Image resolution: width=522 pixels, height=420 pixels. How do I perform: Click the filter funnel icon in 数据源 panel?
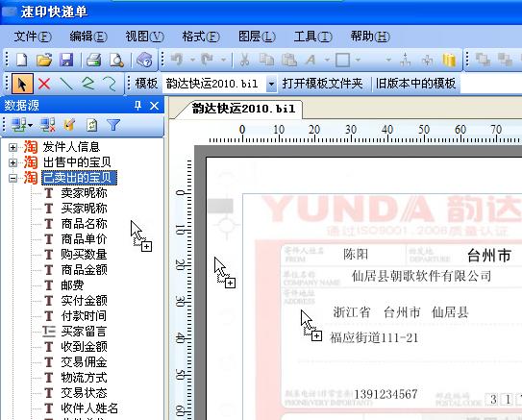113,125
